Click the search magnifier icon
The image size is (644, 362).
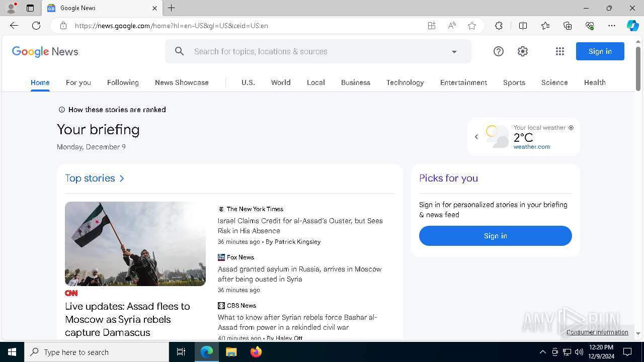pyautogui.click(x=180, y=51)
